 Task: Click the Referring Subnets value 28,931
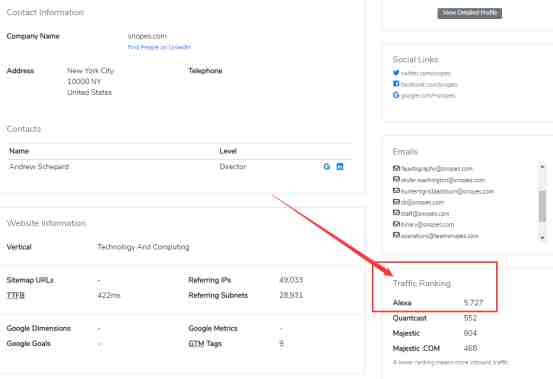point(291,295)
